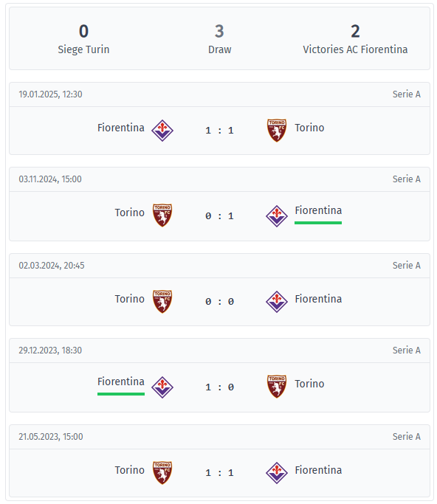Open the 0 : 1 score on 03.11.2024
Image resolution: width=437 pixels, height=504 pixels.
[219, 215]
